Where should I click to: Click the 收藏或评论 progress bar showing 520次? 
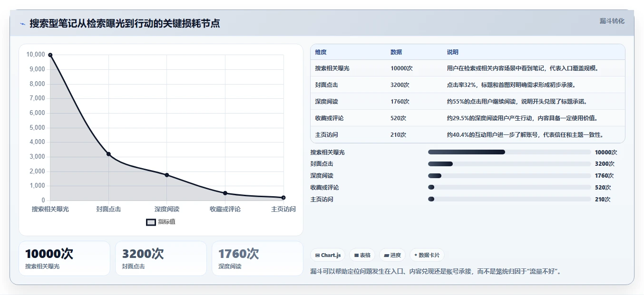tap(509, 188)
